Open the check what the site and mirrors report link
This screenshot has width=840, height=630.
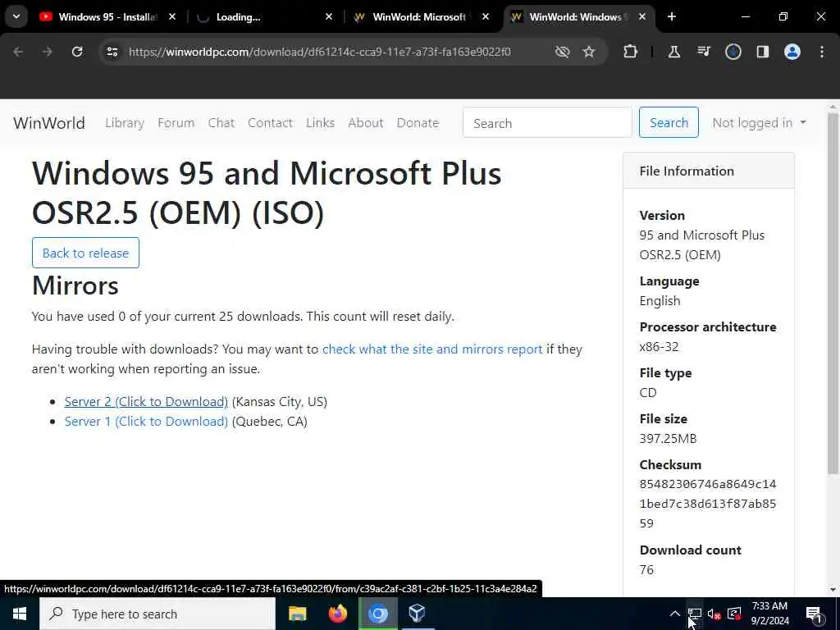point(431,349)
